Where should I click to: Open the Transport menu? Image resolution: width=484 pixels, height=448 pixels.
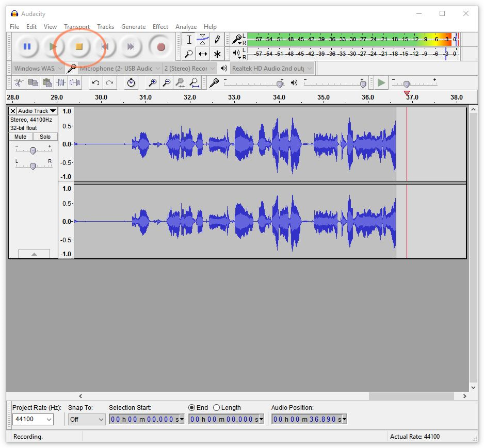coord(77,26)
